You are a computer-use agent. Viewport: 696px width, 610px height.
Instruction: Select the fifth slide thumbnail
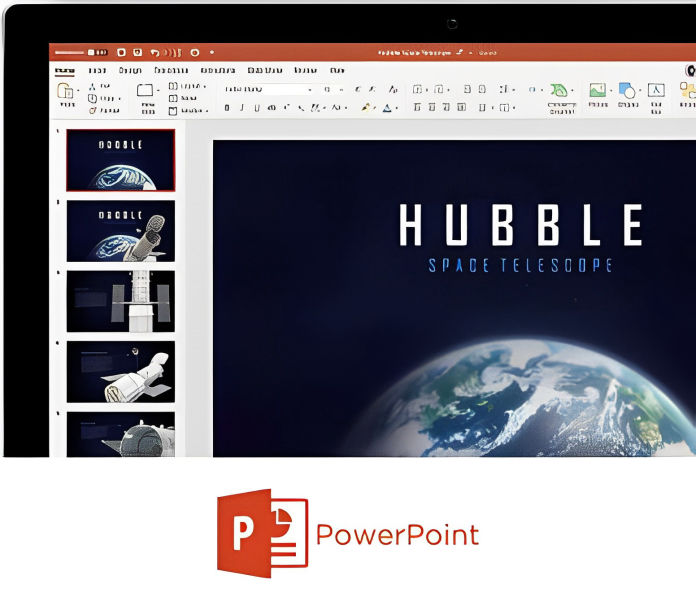tap(121, 434)
